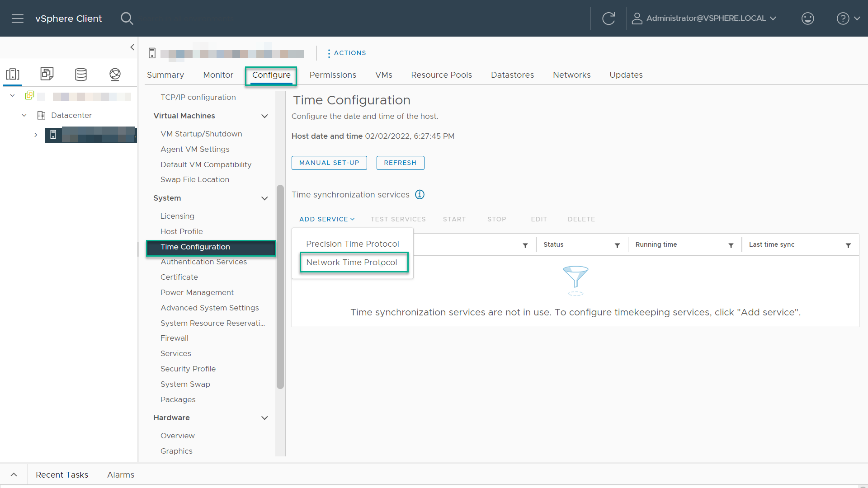Screen dimensions: 868x488
Task: Click the filter icon under Status column
Action: 617,245
